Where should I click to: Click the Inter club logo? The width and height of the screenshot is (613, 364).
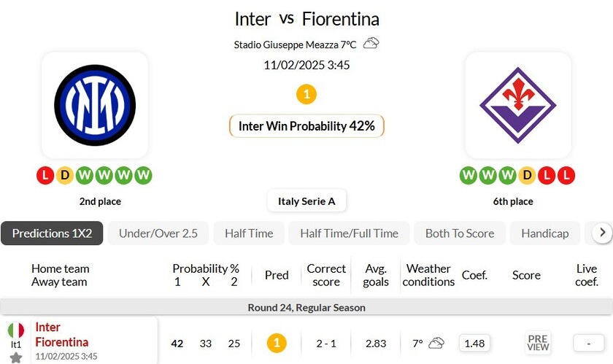tap(95, 105)
